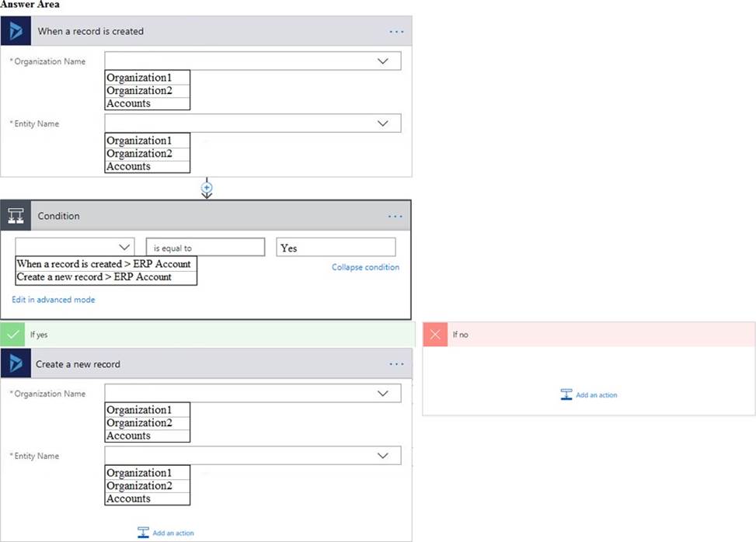This screenshot has width=756, height=542.
Task: Click the green If yes checkmark icon
Action: click(12, 335)
